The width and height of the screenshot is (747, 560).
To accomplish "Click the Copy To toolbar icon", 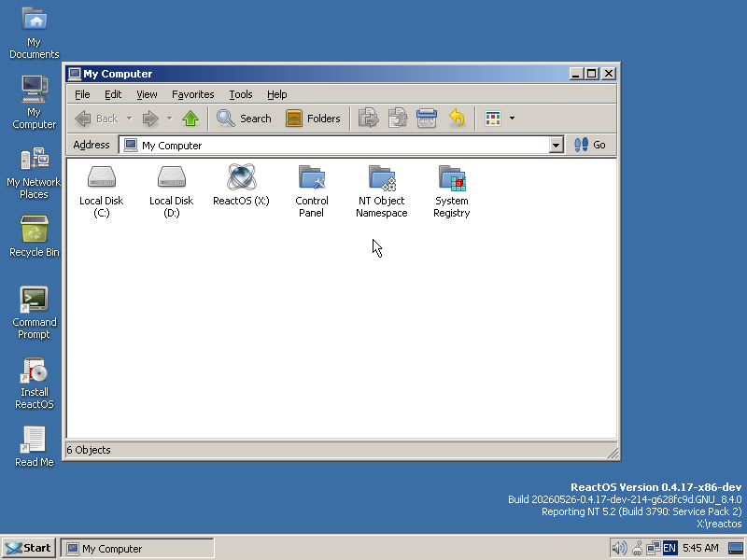I will [398, 119].
